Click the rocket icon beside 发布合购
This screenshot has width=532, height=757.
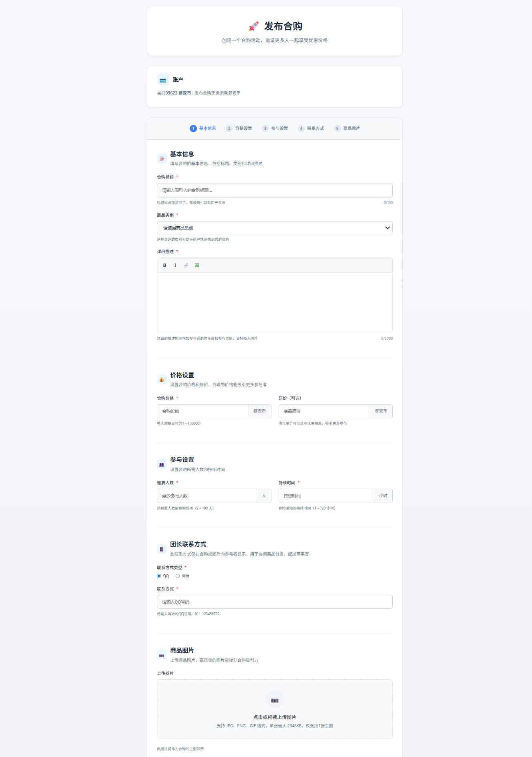pyautogui.click(x=254, y=26)
